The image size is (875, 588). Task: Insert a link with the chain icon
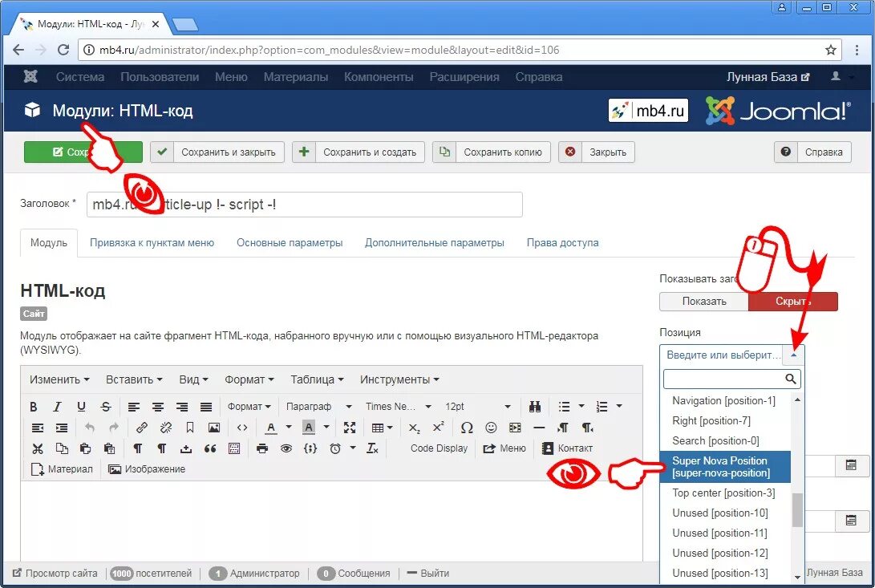(x=142, y=428)
